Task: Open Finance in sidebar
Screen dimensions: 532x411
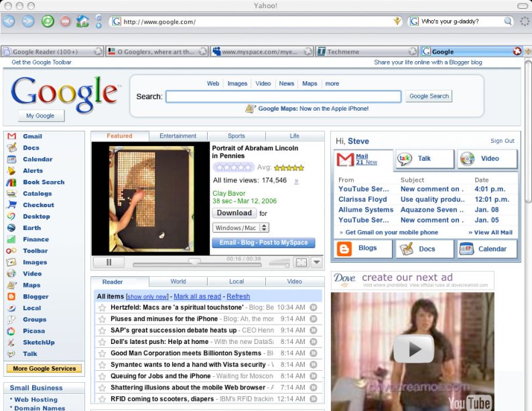Action: (36, 239)
